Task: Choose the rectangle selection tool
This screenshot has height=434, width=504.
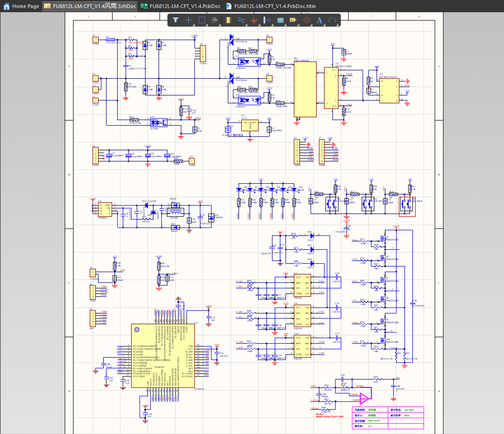Action: 202,20
